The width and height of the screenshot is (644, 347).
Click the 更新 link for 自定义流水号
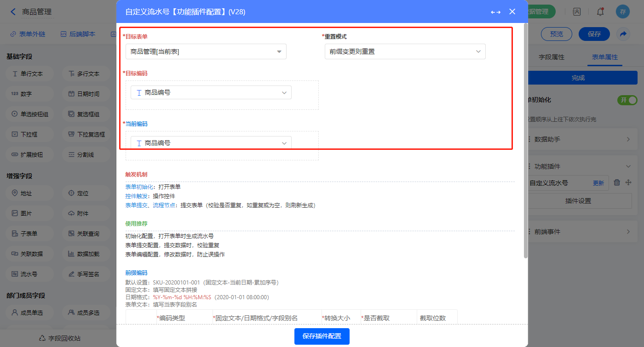pos(598,183)
